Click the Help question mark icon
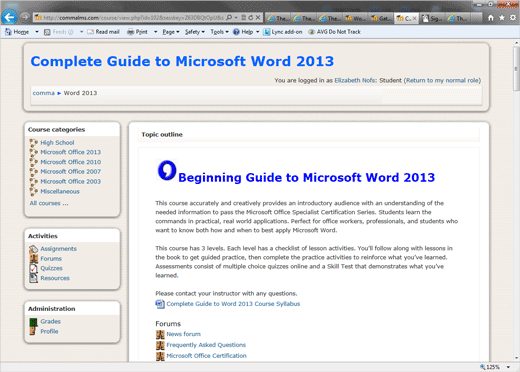 (x=236, y=32)
